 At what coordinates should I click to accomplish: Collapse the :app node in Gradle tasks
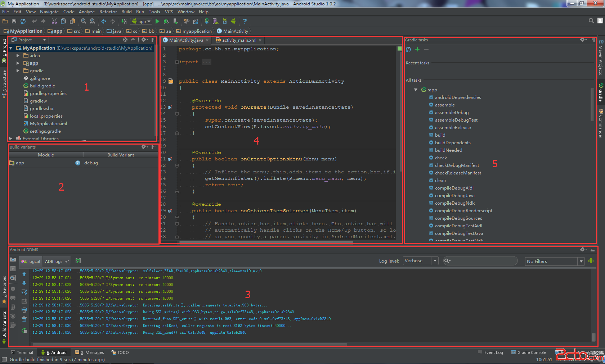[x=416, y=90]
